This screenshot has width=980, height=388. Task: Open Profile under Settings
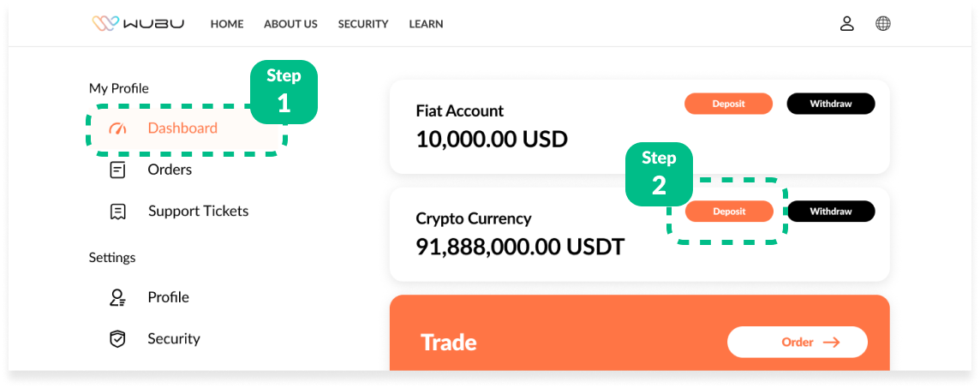(168, 297)
